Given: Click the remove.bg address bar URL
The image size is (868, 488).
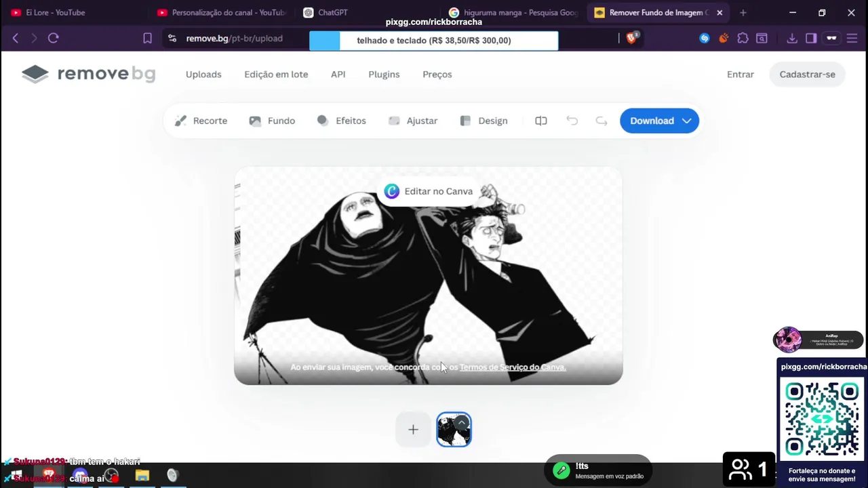Looking at the screenshot, I should [x=235, y=39].
